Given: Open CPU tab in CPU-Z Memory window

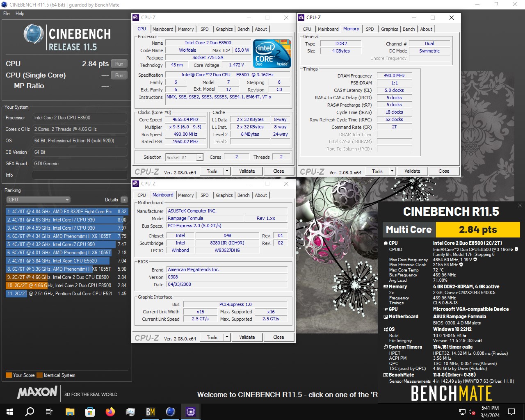Looking at the screenshot, I should pos(307,29).
